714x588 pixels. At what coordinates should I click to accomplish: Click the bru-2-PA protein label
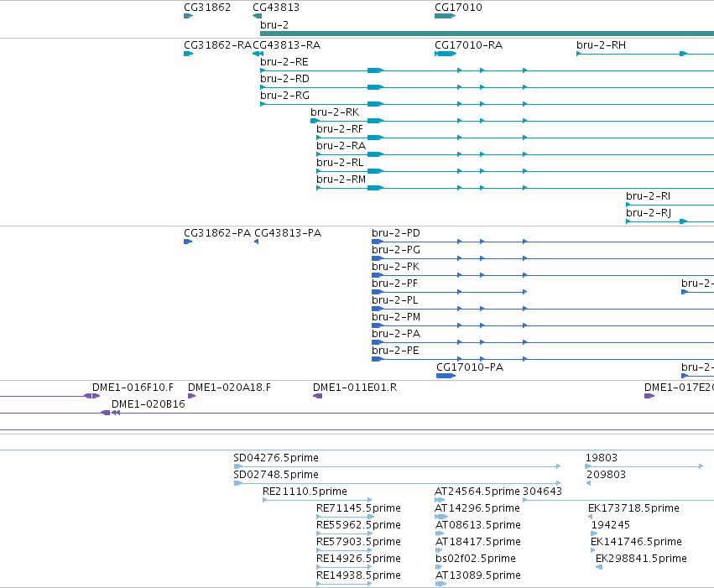(396, 334)
